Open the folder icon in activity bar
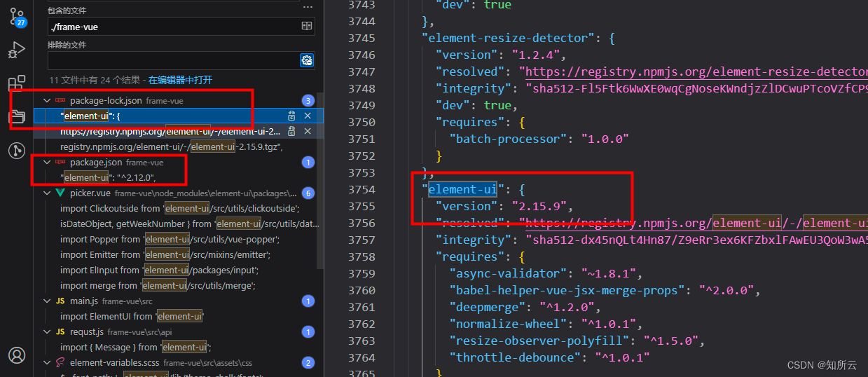 click(17, 116)
